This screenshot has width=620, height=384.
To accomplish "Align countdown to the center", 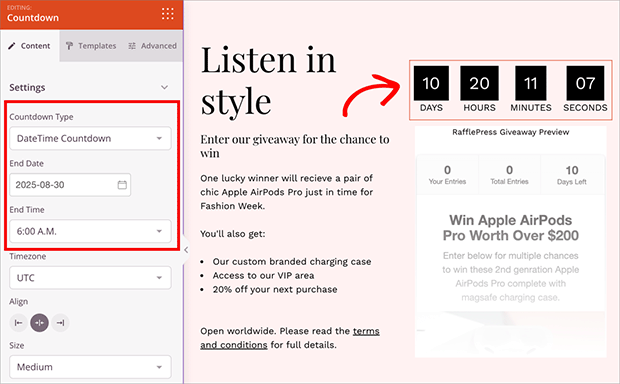I will [40, 323].
